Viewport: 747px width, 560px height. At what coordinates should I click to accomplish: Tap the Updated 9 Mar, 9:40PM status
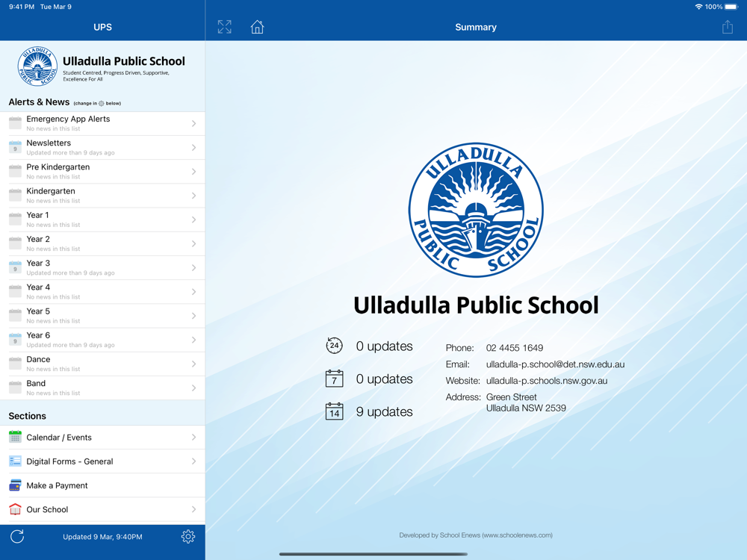pyautogui.click(x=102, y=537)
